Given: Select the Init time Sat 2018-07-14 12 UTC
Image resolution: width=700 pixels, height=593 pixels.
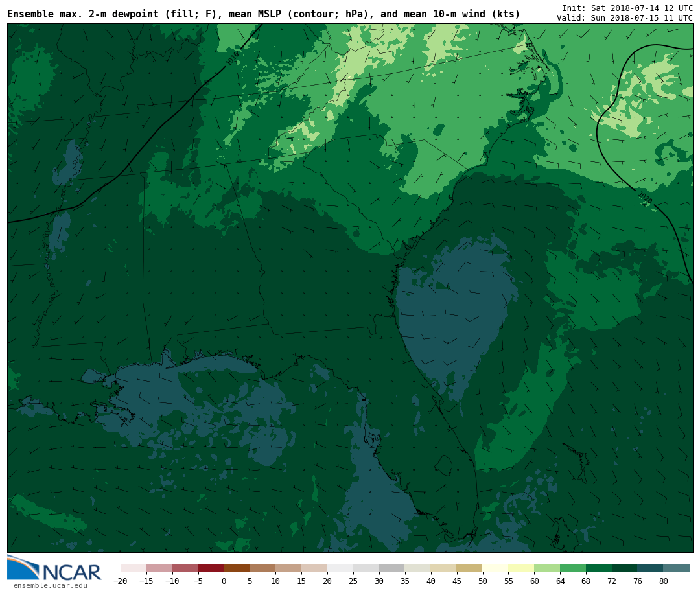Looking at the screenshot, I should tap(627, 8).
